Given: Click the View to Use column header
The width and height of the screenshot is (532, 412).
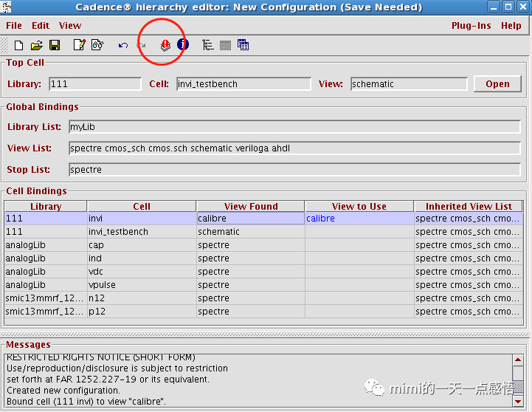Looking at the screenshot, I should [x=359, y=206].
